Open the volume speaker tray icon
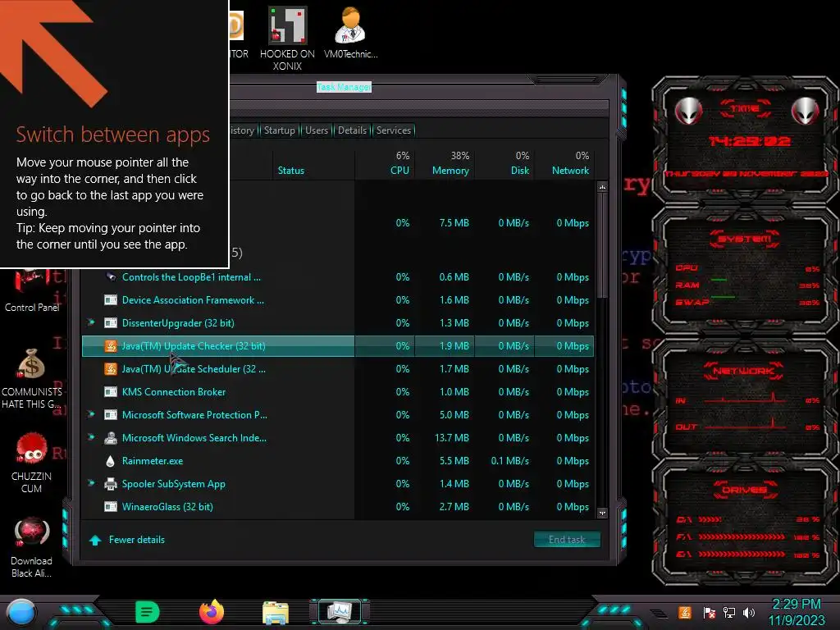Image resolution: width=840 pixels, height=630 pixels. click(749, 612)
